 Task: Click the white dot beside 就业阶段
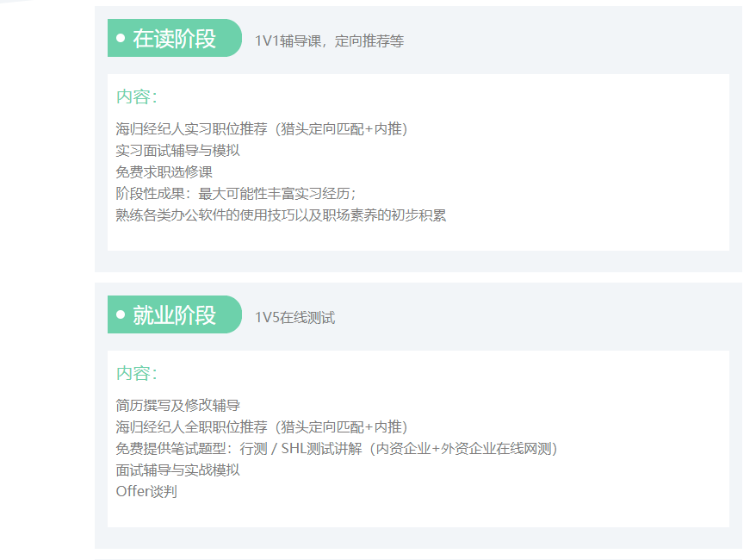coord(121,315)
